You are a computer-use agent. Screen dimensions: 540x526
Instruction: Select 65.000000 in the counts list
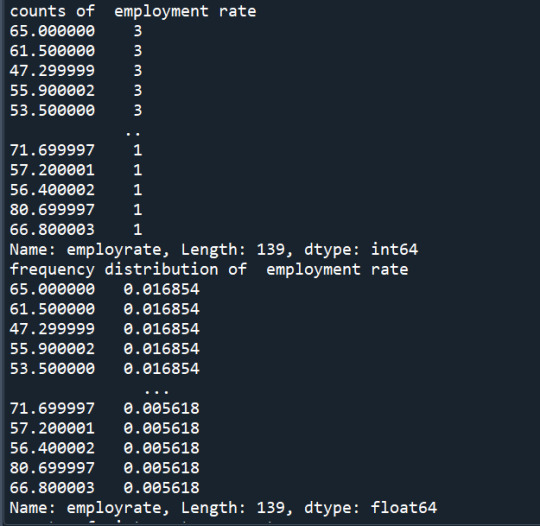[x=52, y=31]
